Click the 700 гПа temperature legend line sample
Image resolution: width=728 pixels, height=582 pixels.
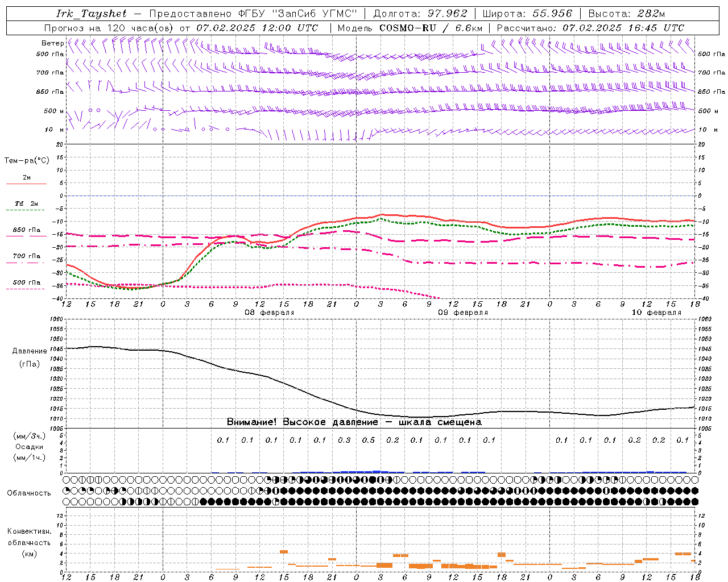(x=26, y=263)
